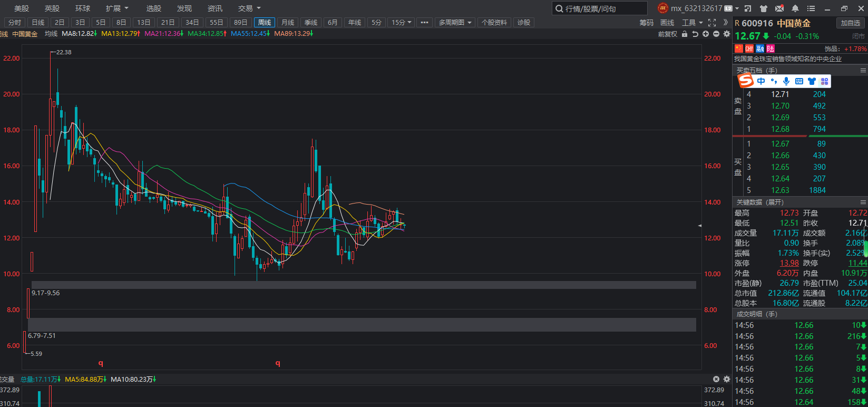Open volume indicator settings gear
This screenshot has height=407, width=868.
tap(727, 379)
